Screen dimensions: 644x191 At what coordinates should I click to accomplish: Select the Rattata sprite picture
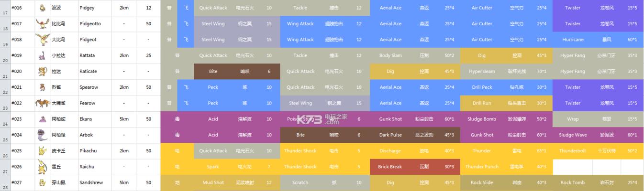point(43,55)
